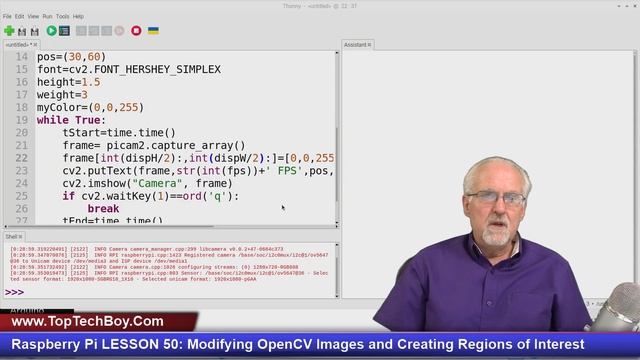Screen dimensions: 640x360
Task: Click the greyed Step into icon
Action: (94, 31)
